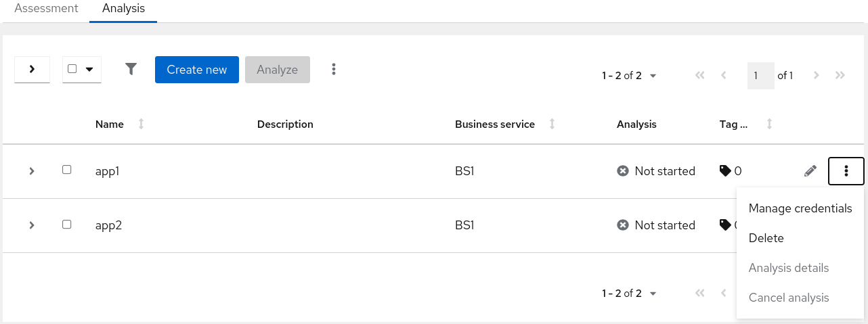Expand the app1 row details
Screen dimensions: 868x324
click(32, 171)
